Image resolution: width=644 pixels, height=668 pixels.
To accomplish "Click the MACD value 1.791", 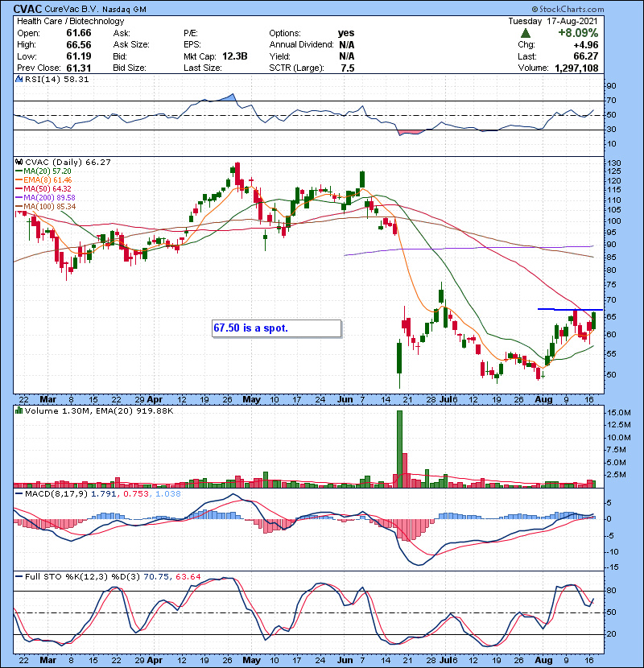I will [104, 494].
